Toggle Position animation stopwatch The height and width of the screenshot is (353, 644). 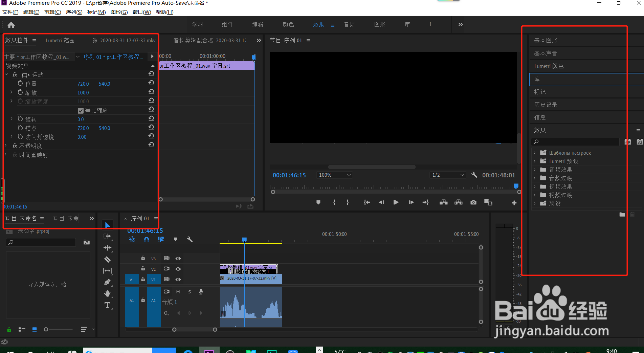tap(20, 83)
